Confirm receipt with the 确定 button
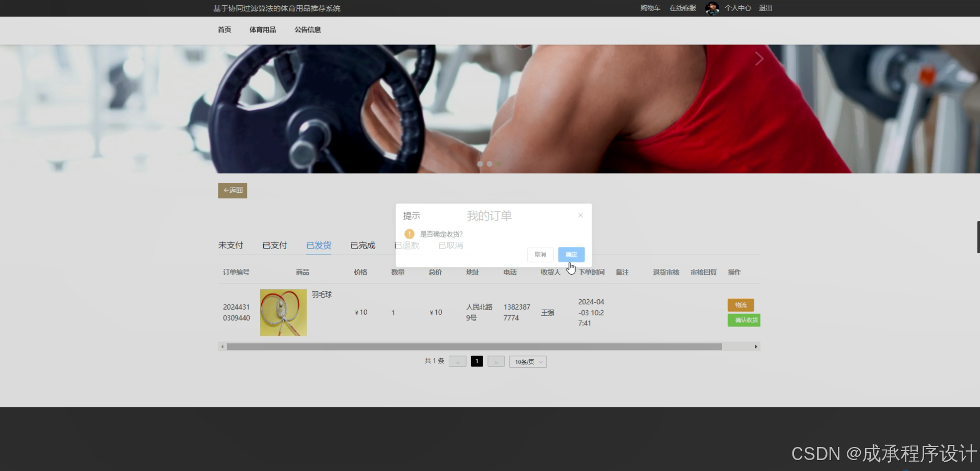The height and width of the screenshot is (471, 980). (571, 254)
